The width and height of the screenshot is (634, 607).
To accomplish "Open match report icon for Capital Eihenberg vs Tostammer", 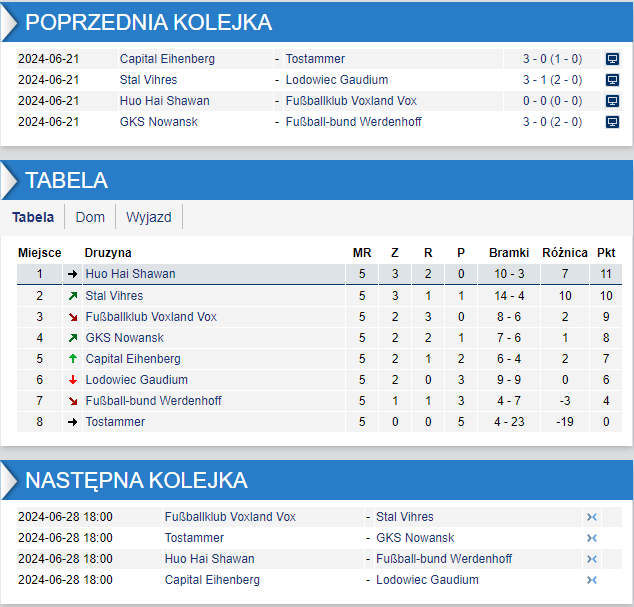I will (x=612, y=59).
